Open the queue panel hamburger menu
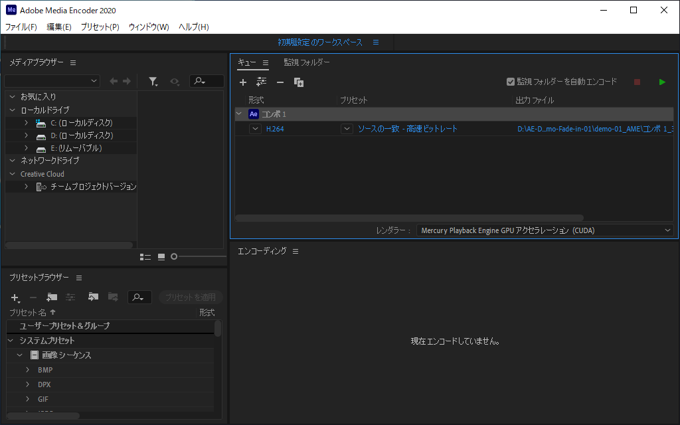The height and width of the screenshot is (425, 680). click(265, 62)
